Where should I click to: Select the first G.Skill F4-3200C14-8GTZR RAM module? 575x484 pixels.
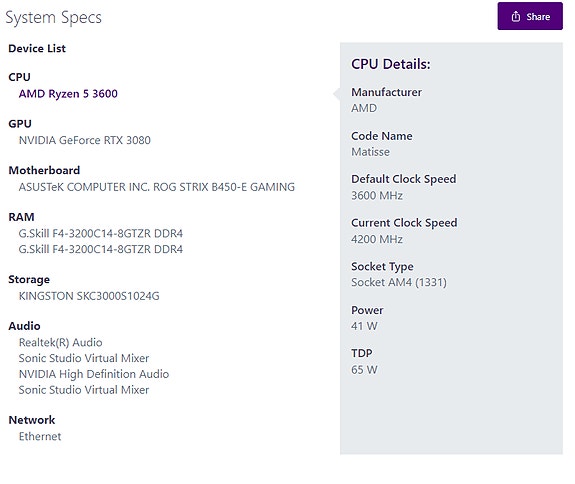(101, 234)
